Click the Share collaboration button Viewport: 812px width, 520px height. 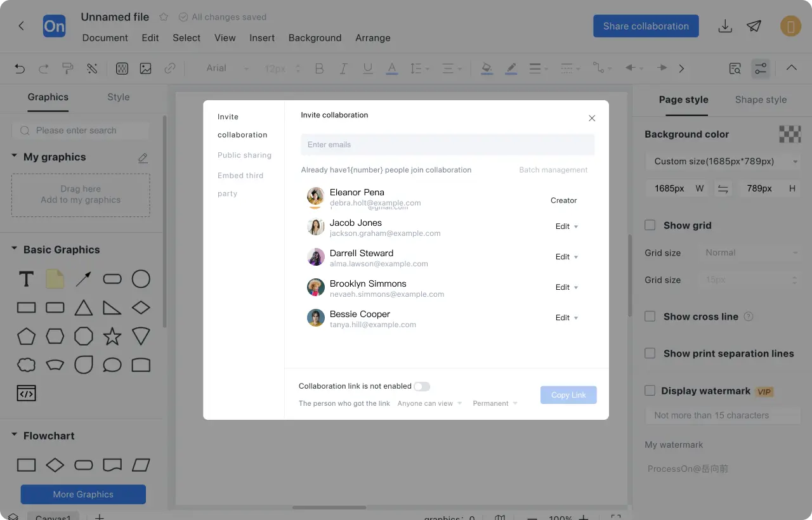click(x=646, y=26)
